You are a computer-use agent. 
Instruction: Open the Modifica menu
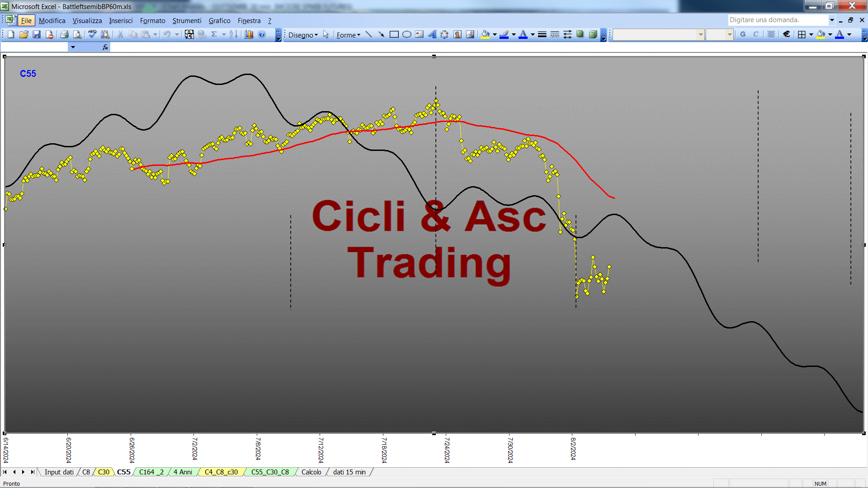(x=52, y=20)
